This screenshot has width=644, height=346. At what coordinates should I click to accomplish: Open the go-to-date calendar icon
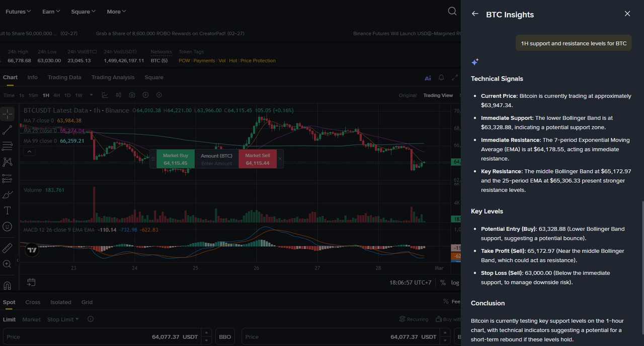click(31, 283)
